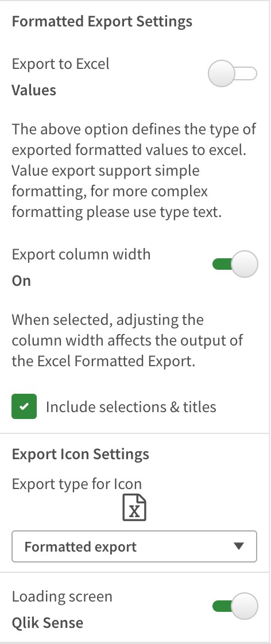
Task: Click the Values state text
Action: pyautogui.click(x=34, y=90)
